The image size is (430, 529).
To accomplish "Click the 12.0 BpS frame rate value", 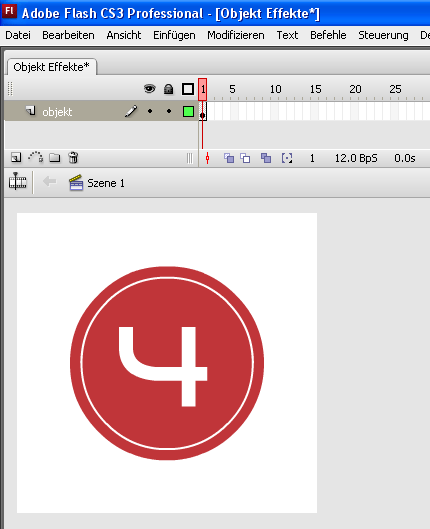I will click(356, 158).
